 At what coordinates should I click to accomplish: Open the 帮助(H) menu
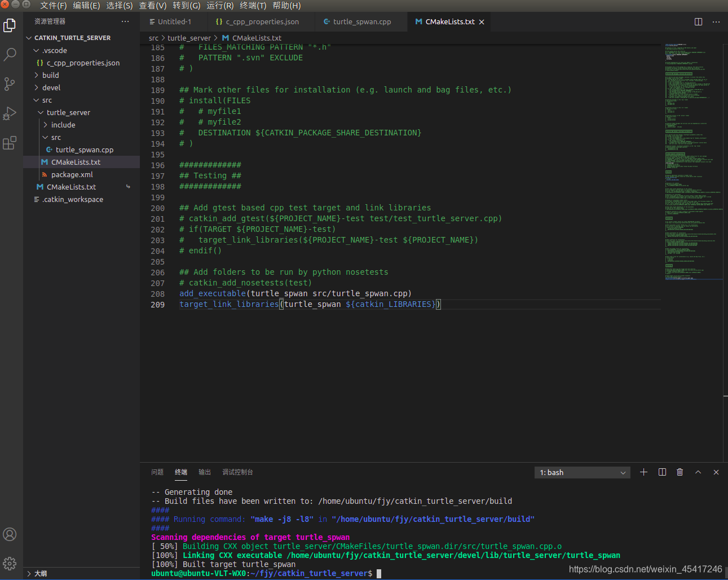click(286, 6)
